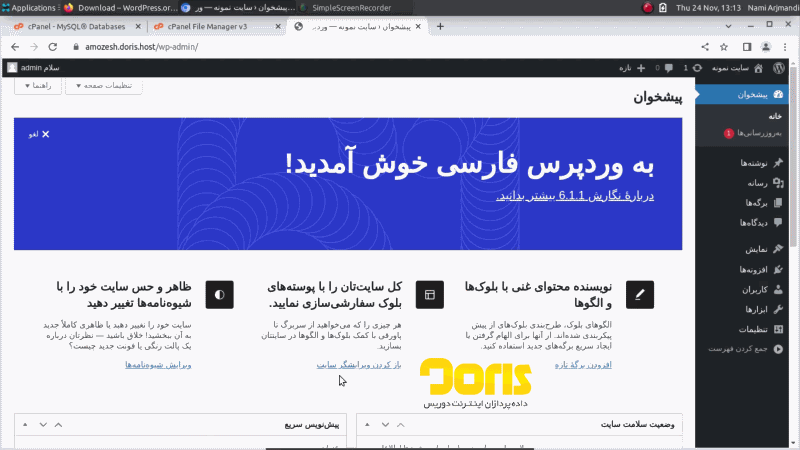Click the half-circle styles icon beside ظاهر و حس

(x=219, y=294)
